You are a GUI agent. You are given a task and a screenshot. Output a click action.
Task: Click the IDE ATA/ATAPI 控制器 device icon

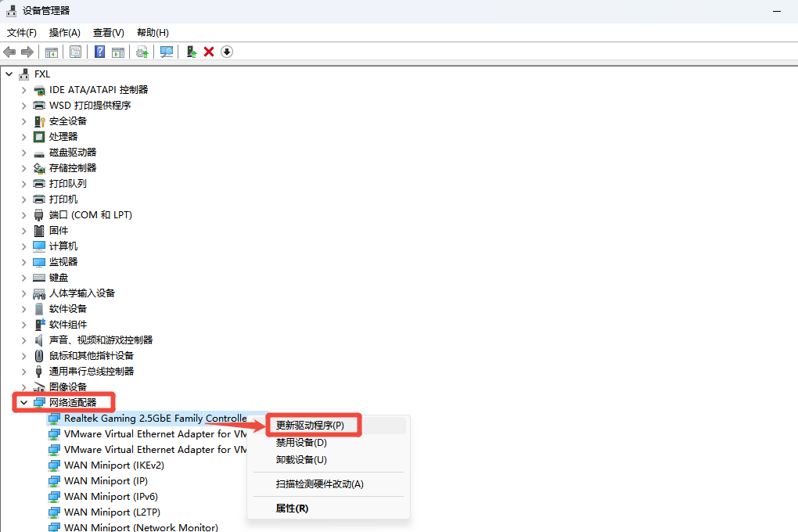pyautogui.click(x=39, y=90)
